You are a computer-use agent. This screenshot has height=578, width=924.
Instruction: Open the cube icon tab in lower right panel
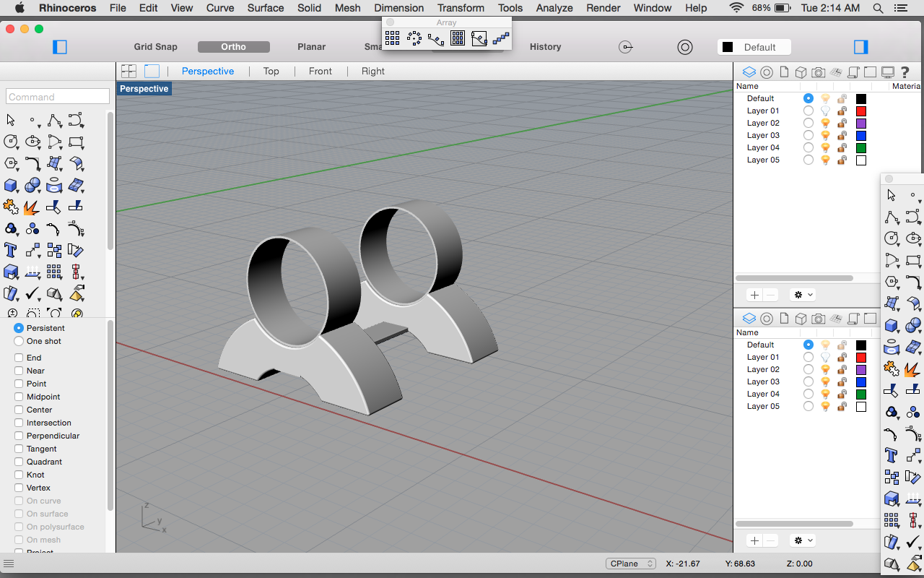(801, 318)
